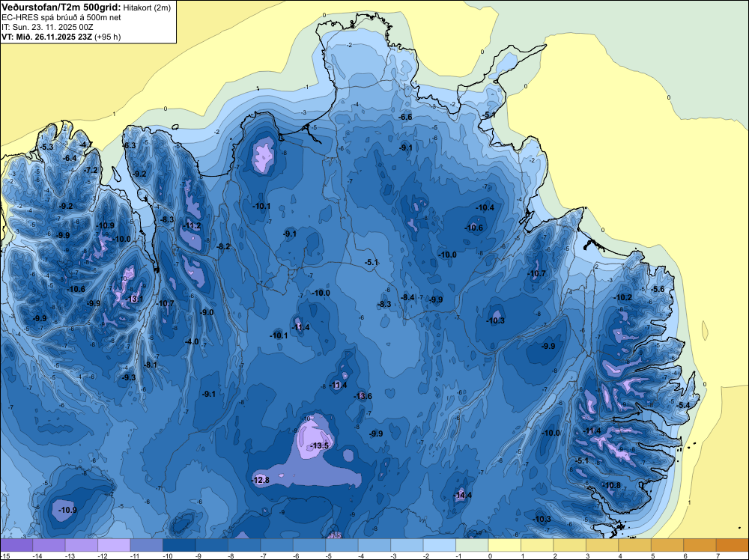
Task: Click the -8.1 temperature value
Action: click(x=150, y=365)
